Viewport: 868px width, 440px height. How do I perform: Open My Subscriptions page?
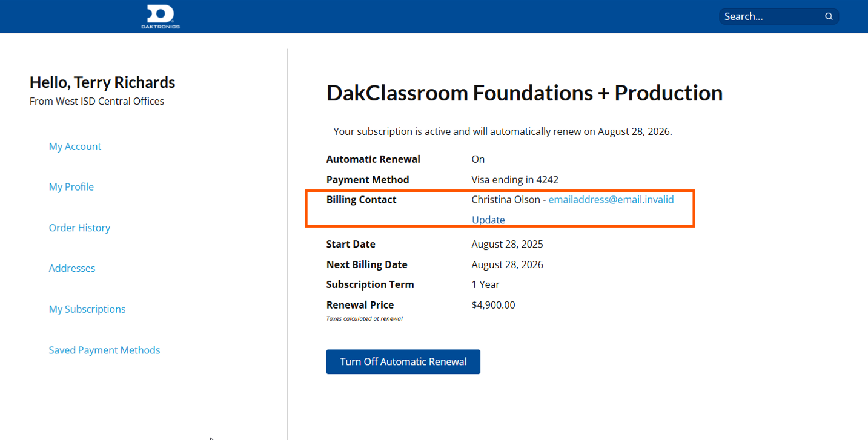coord(87,309)
